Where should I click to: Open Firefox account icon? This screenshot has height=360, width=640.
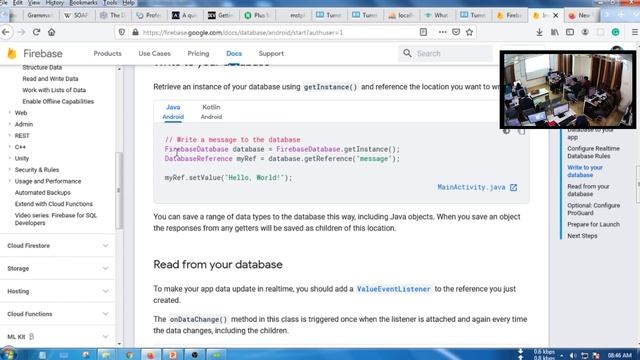585,32
